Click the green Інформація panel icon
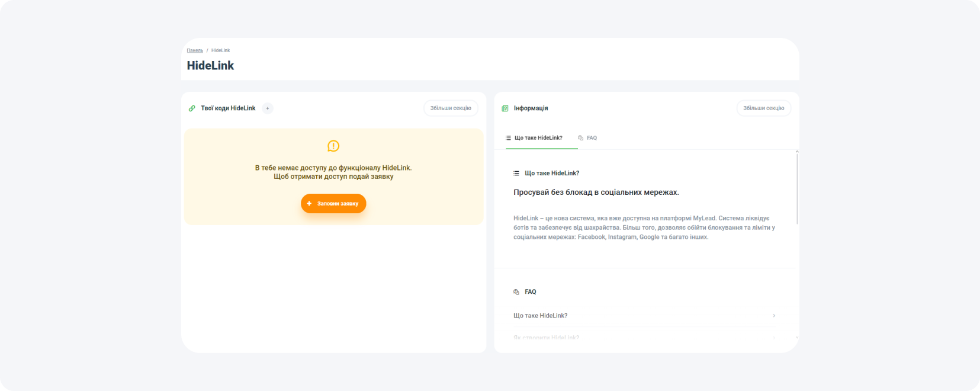This screenshot has width=980, height=391. 505,108
